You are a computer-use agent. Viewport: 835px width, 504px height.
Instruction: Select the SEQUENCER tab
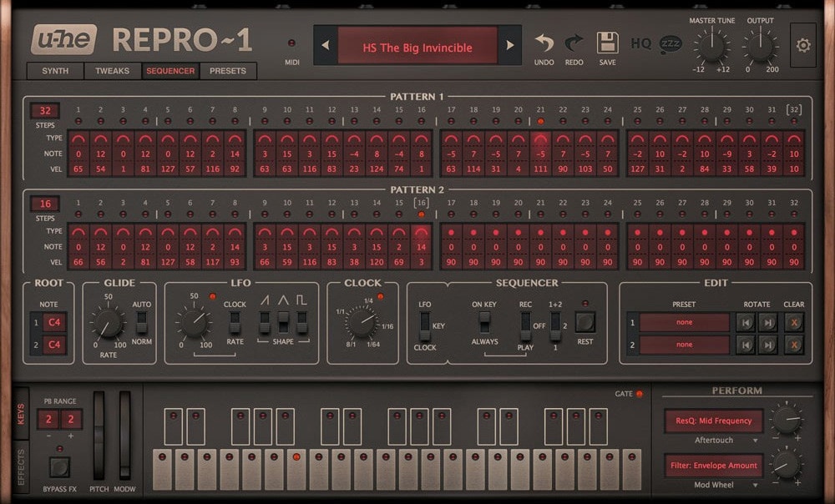tap(170, 71)
